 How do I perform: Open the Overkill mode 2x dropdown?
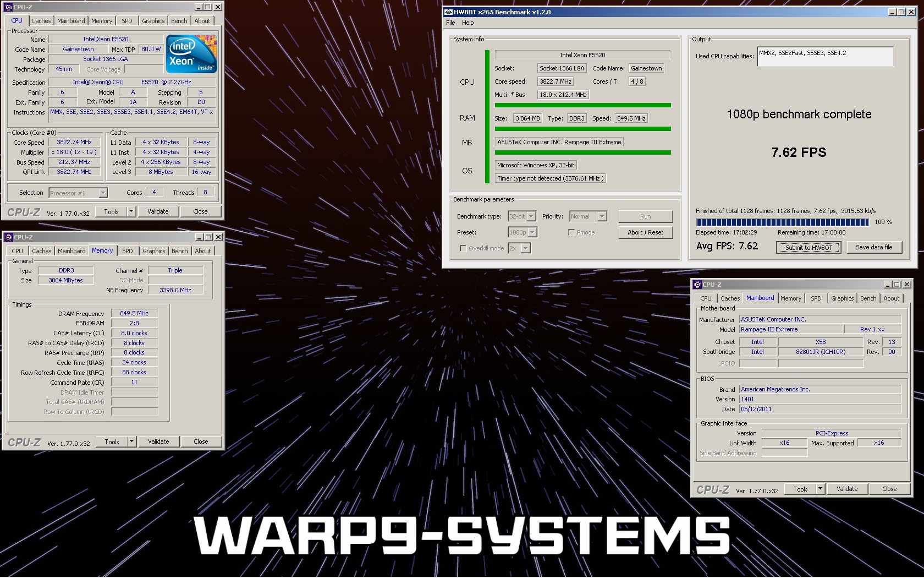click(x=519, y=248)
